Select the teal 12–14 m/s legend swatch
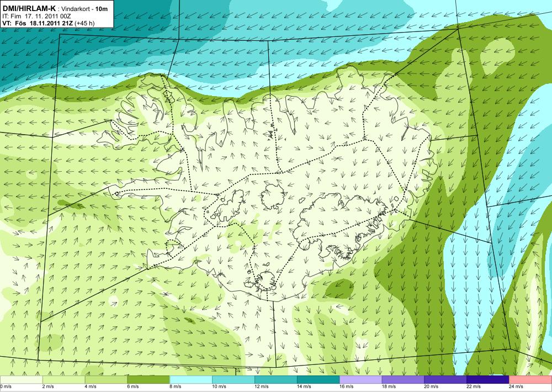 [x=275, y=380]
